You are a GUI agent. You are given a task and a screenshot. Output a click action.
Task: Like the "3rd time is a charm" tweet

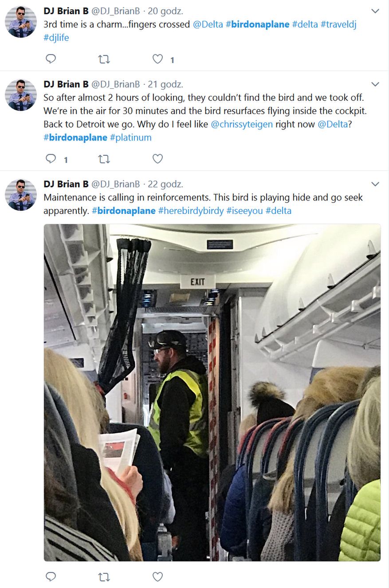point(157,59)
